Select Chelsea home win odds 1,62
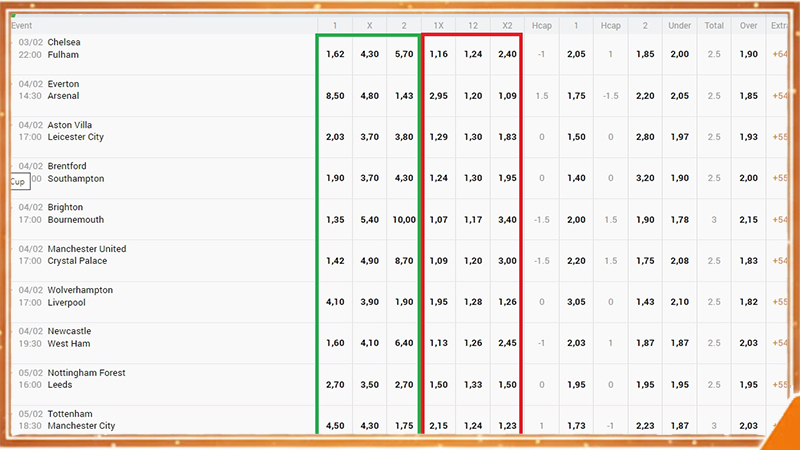800x450 pixels. click(336, 54)
